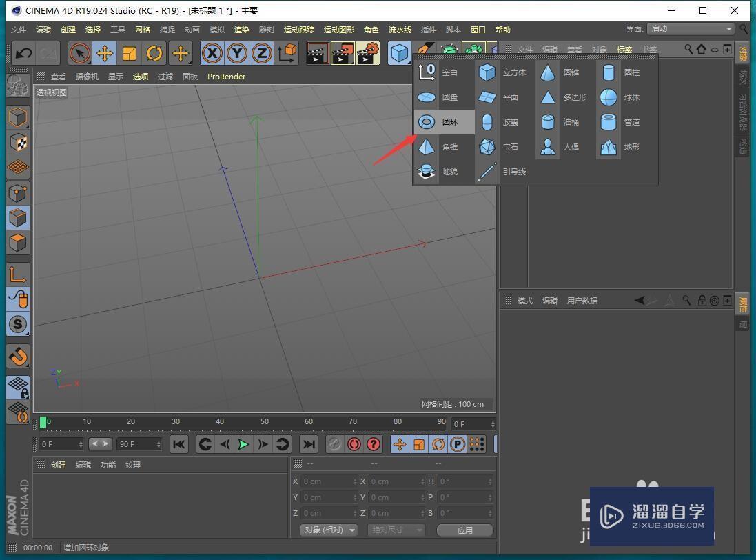Toggle autokeying record button
The image size is (756, 560).
354,444
